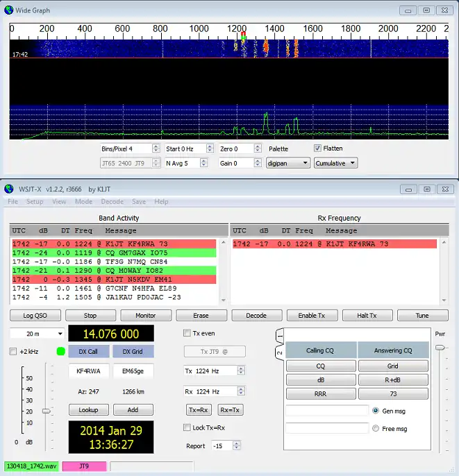The width and height of the screenshot is (459, 476).
Task: Choose the Free msg radio button
Action: 376,429
